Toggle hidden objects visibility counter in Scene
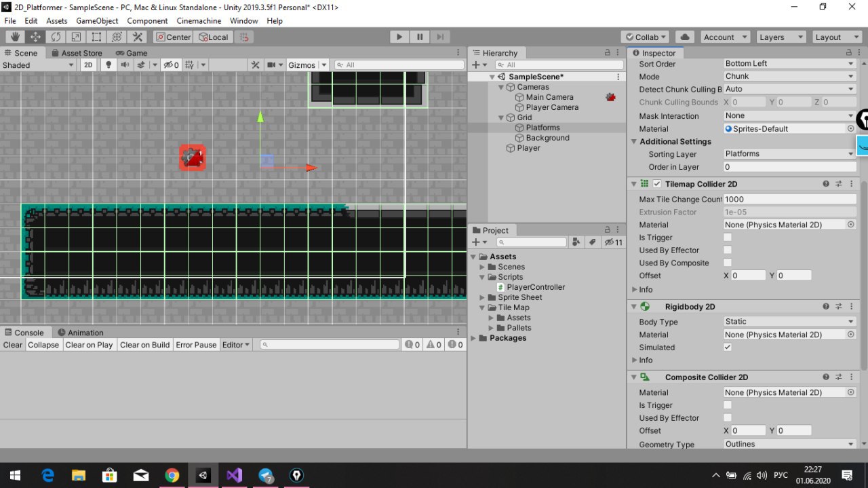Image resolution: width=868 pixels, height=488 pixels. click(172, 65)
